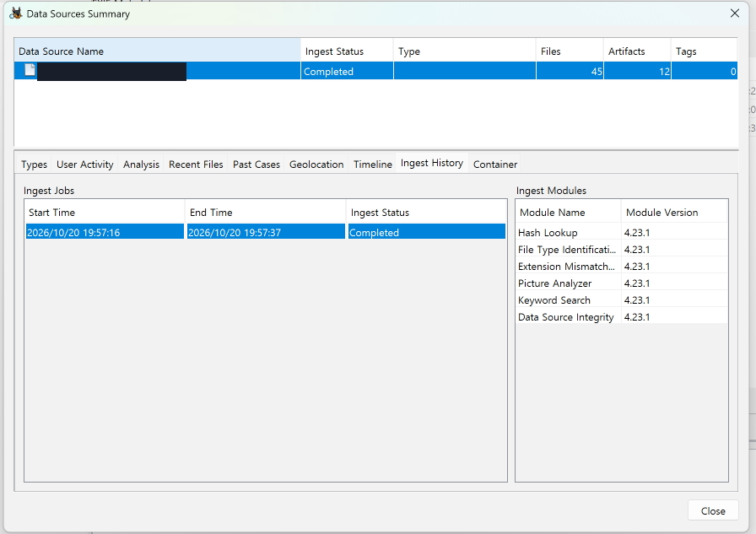Click the Files count 45 cell
Screen dimensions: 756x534
(570, 72)
